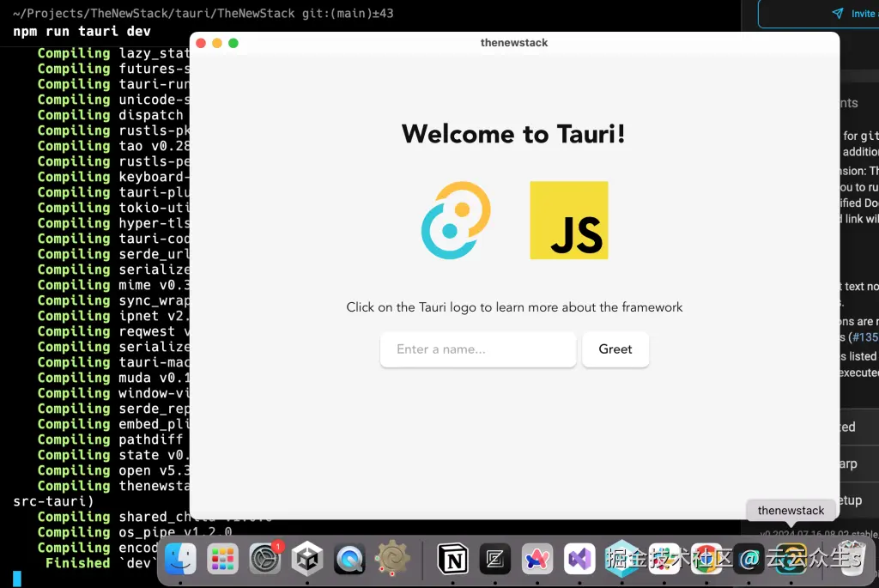Click the Greet button
The width and height of the screenshot is (879, 588).
(x=615, y=349)
